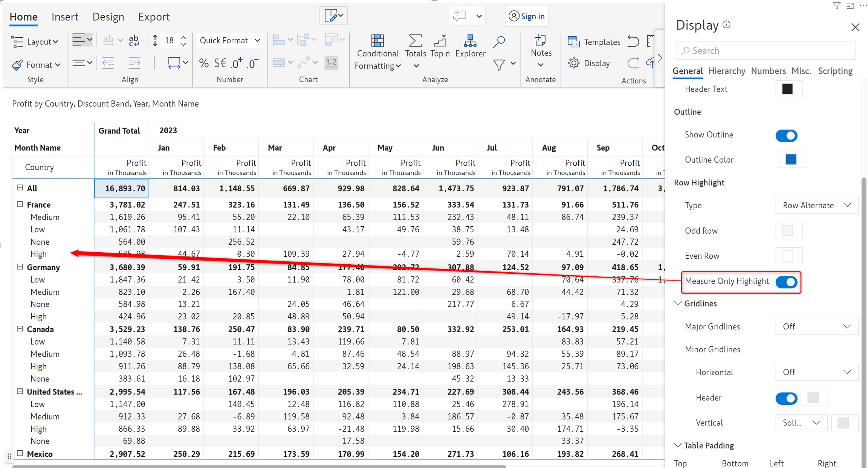Pick the blue Outline Color swatch
Image resolution: width=868 pixels, height=468 pixels.
[791, 159]
